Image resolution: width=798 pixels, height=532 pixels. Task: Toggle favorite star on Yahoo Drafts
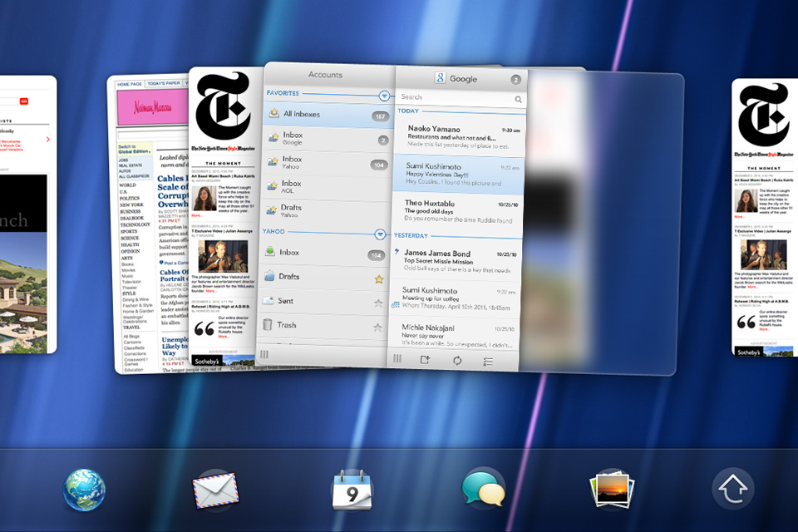tap(378, 278)
